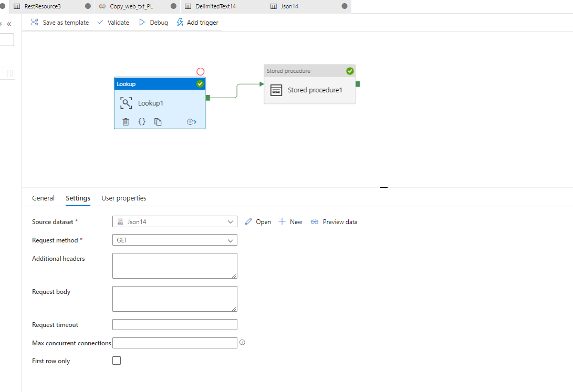
Task: Click in Additional headers text area
Action: tap(175, 266)
